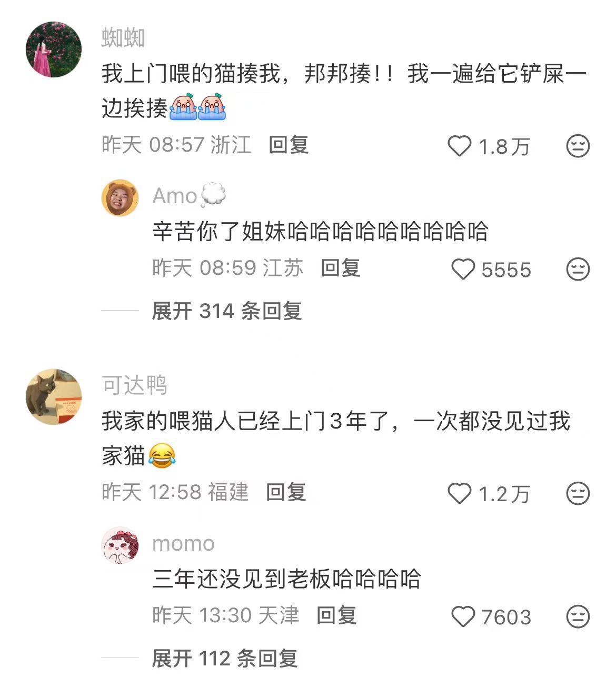Screen dimensions: 616x697
Task: Open the username 可达鸭
Action: pos(134,385)
